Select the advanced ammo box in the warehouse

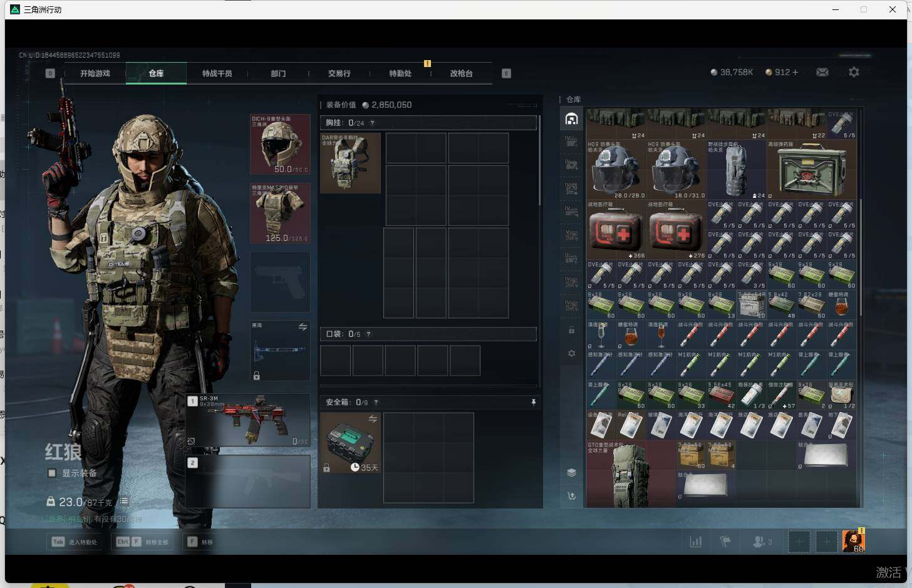tap(811, 169)
